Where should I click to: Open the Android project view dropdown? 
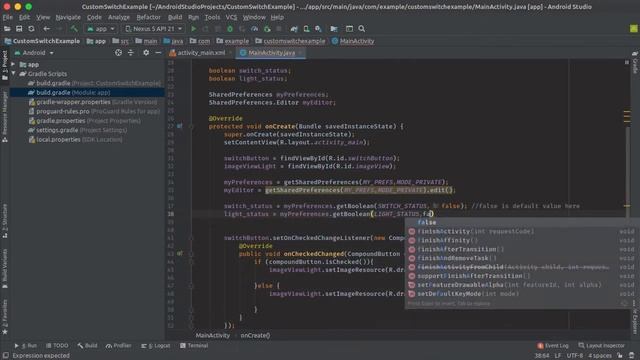(x=34, y=53)
